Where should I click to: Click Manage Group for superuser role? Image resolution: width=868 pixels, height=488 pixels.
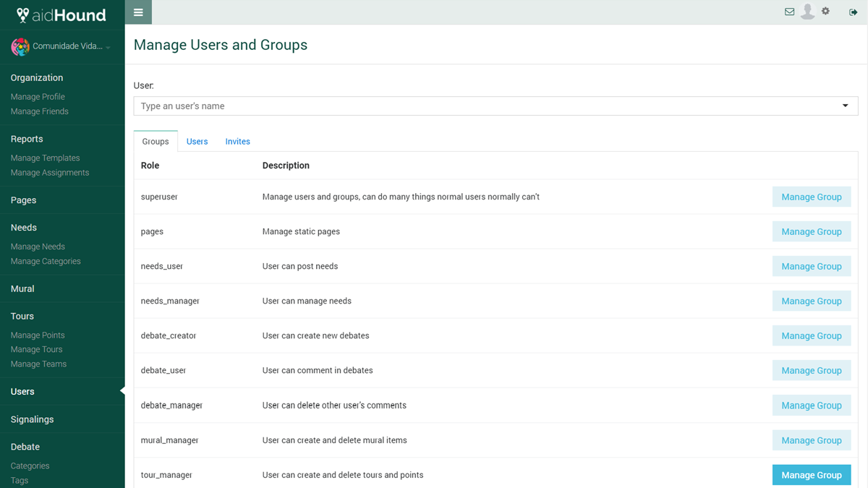point(811,197)
